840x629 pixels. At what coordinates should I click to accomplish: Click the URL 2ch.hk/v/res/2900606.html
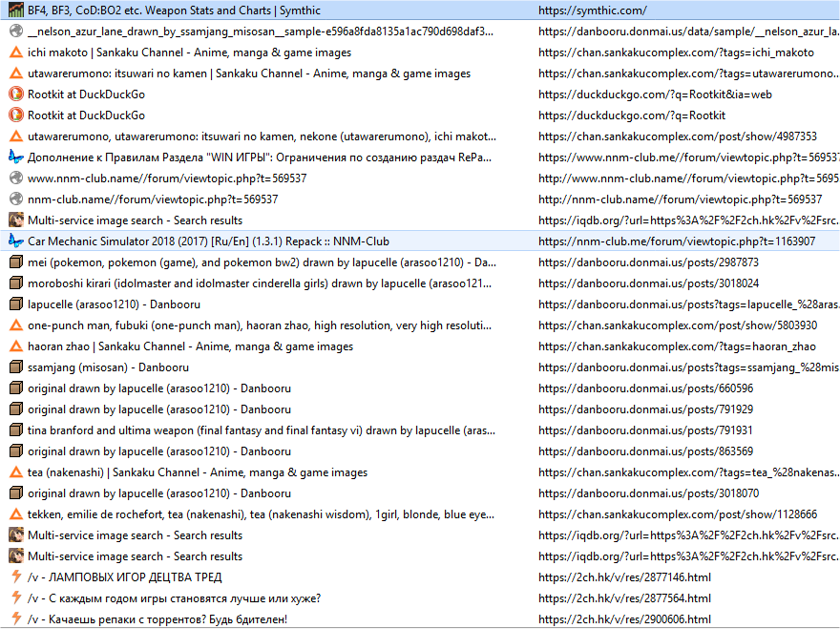click(624, 619)
